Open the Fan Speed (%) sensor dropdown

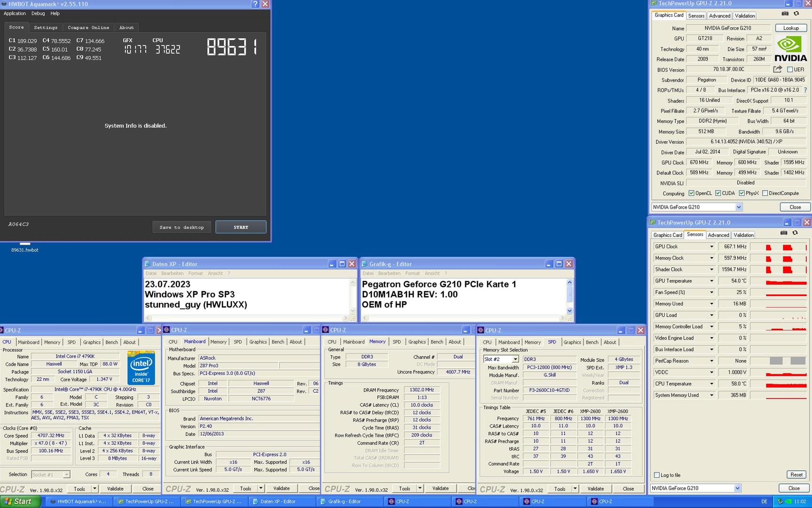711,292
